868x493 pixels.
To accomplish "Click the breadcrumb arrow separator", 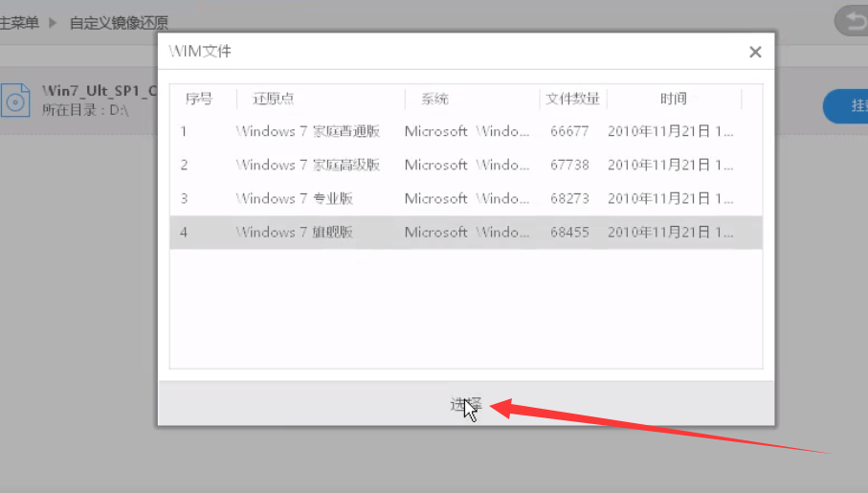I will click(x=54, y=22).
